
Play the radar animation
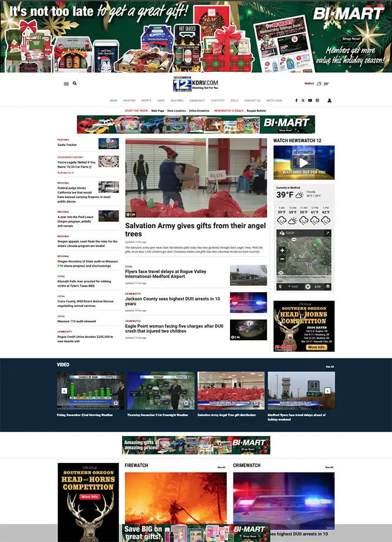click(x=308, y=287)
